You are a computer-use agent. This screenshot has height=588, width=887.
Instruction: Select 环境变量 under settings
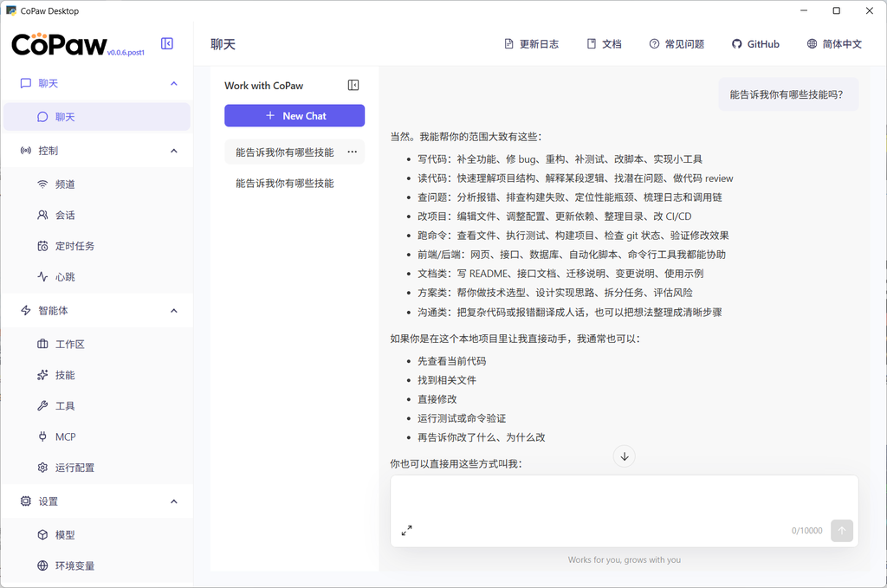coord(97,565)
